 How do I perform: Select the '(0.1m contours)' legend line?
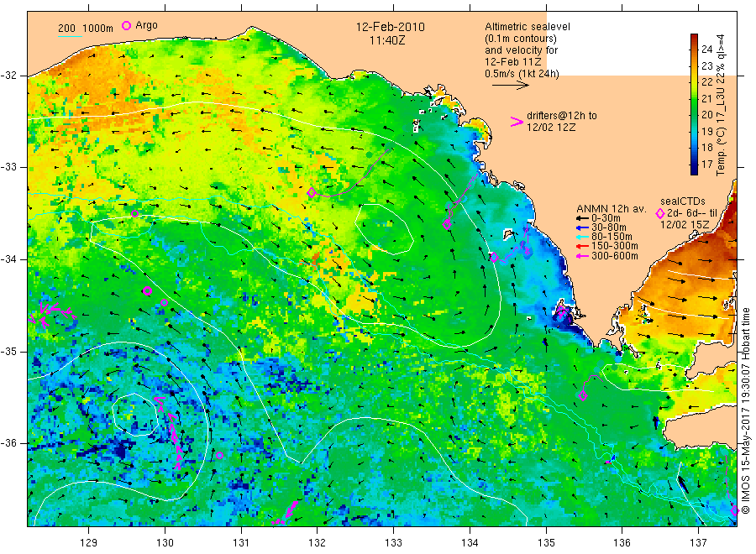tap(521, 39)
